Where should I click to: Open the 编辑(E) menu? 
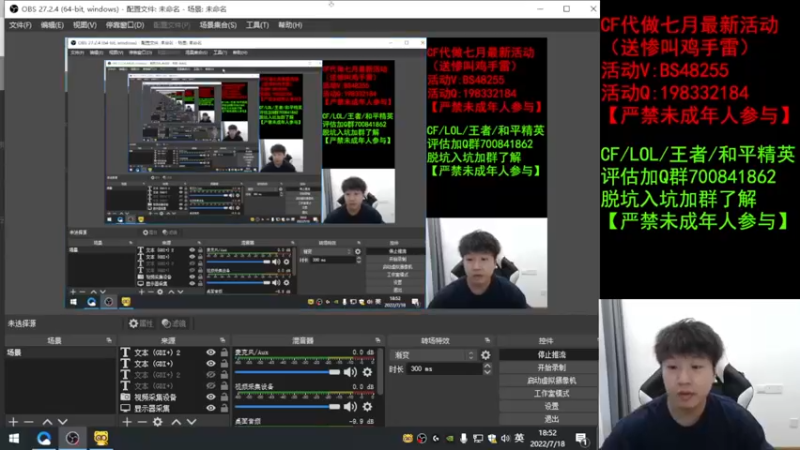(52, 25)
